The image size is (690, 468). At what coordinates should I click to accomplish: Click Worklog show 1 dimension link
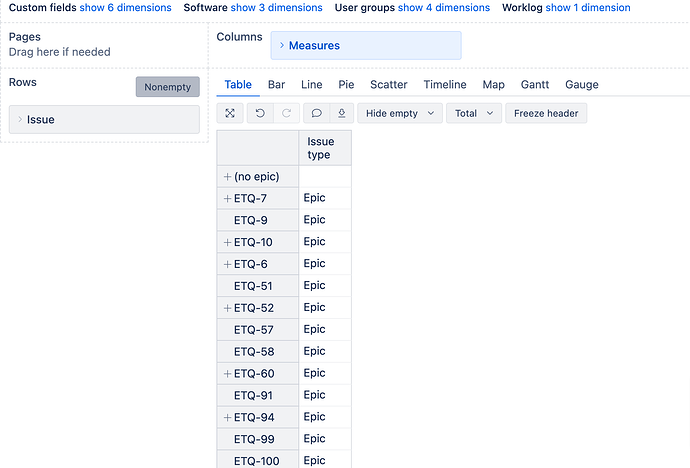point(587,7)
